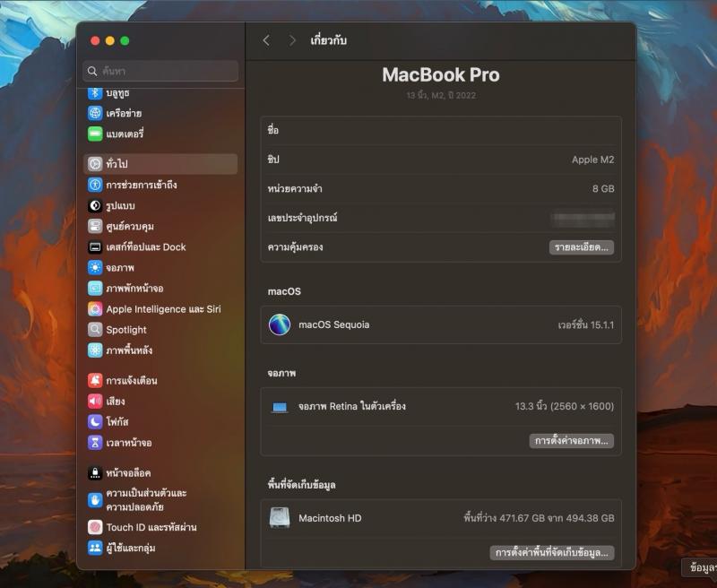Click the "MacBook Pro" title

[x=441, y=75]
